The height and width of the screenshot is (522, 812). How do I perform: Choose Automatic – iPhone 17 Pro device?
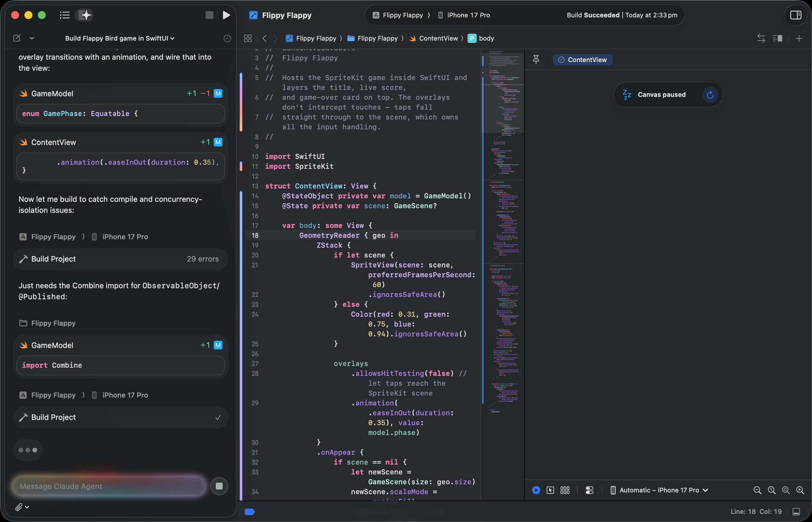[x=659, y=490]
